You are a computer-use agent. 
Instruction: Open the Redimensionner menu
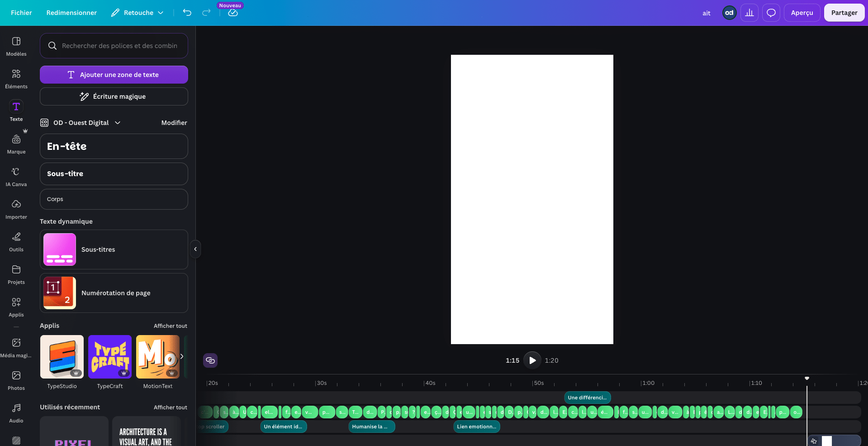(71, 13)
